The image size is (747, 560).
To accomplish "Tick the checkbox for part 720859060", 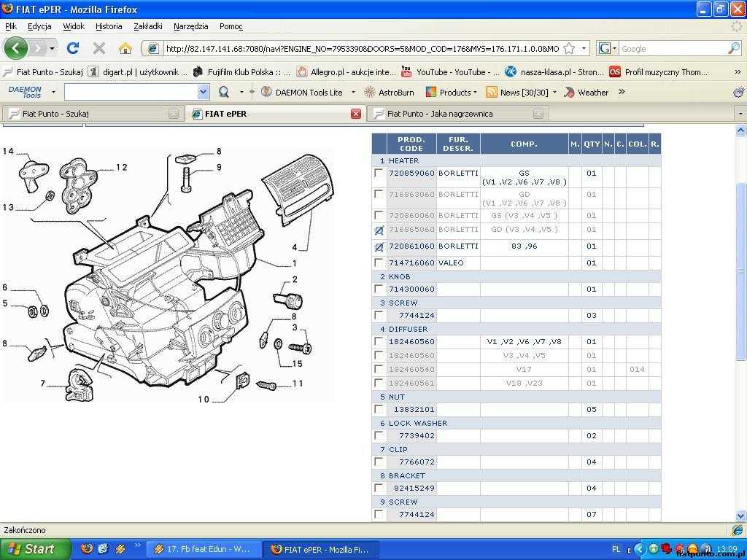I will coord(379,173).
